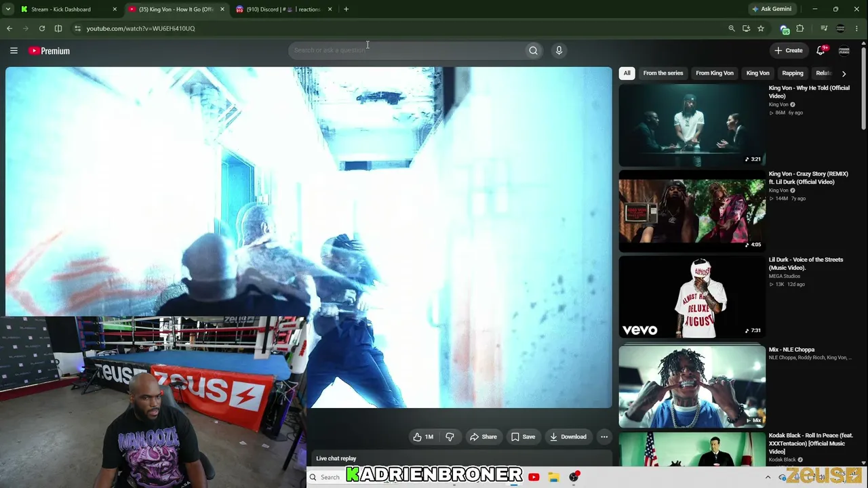Click the title 'Mix - NLE Choppa'
868x488 pixels.
pyautogui.click(x=791, y=350)
